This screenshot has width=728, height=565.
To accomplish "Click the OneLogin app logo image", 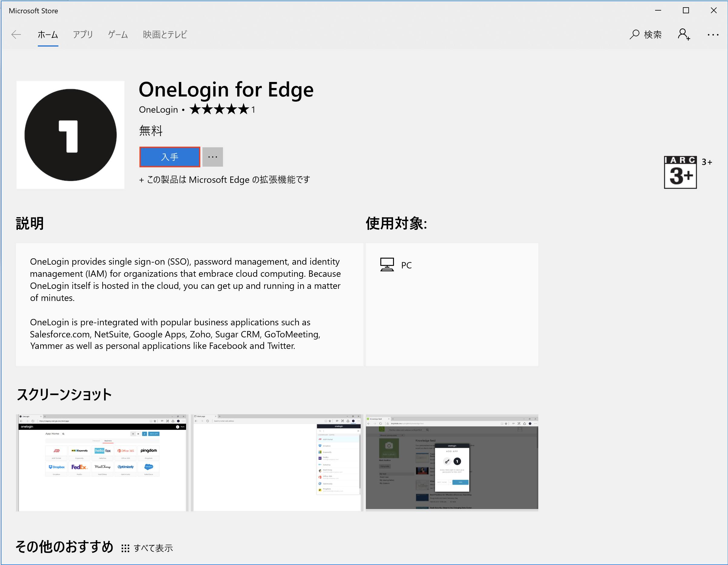I will click(70, 135).
